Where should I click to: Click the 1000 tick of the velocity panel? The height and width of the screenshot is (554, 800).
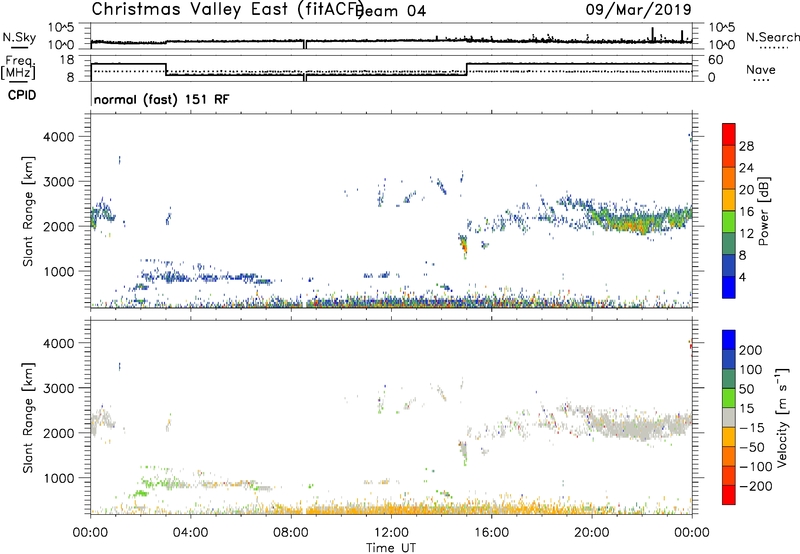pos(58,479)
